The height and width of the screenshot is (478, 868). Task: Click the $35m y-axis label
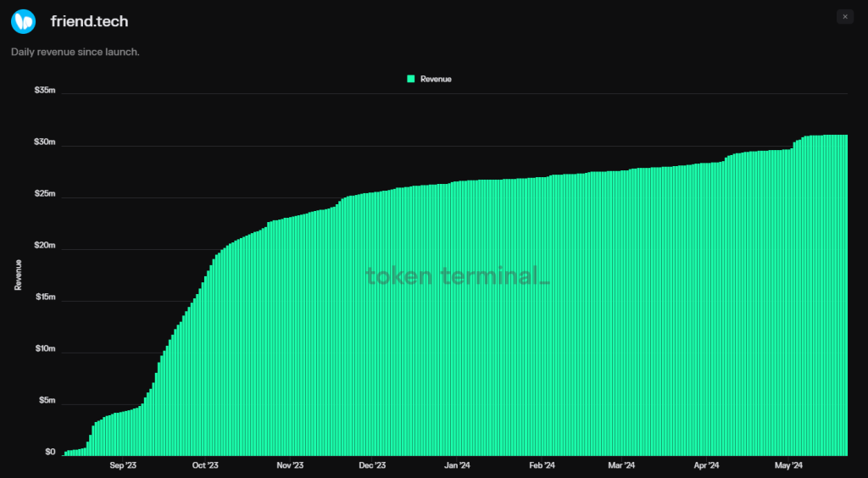[x=45, y=90]
